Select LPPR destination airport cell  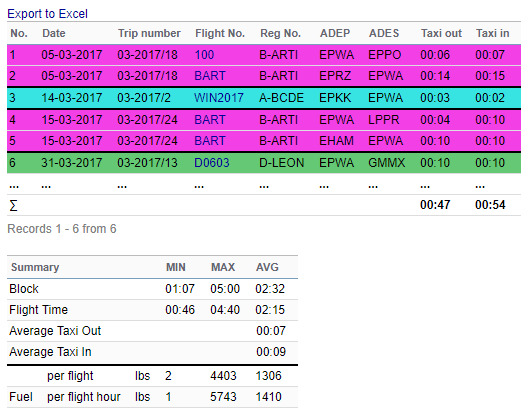tap(384, 120)
